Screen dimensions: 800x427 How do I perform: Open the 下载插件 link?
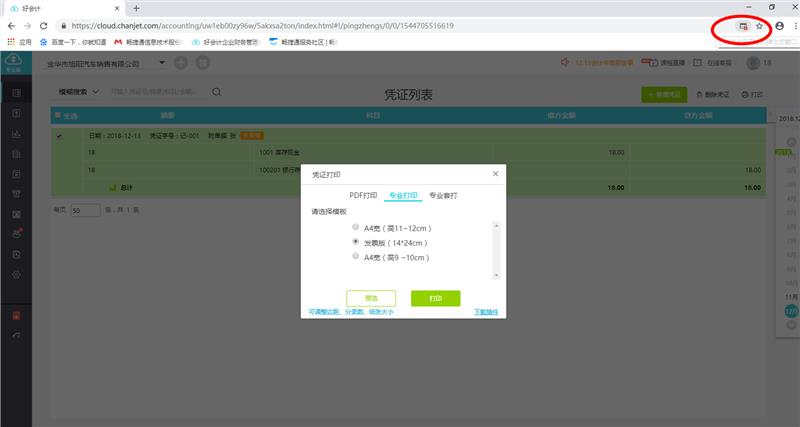(486, 312)
